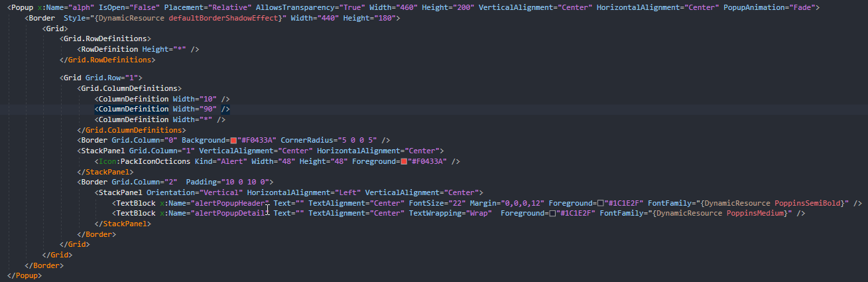Click the alertPopupHeader name value
The width and height of the screenshot is (868, 282).
[x=229, y=203]
